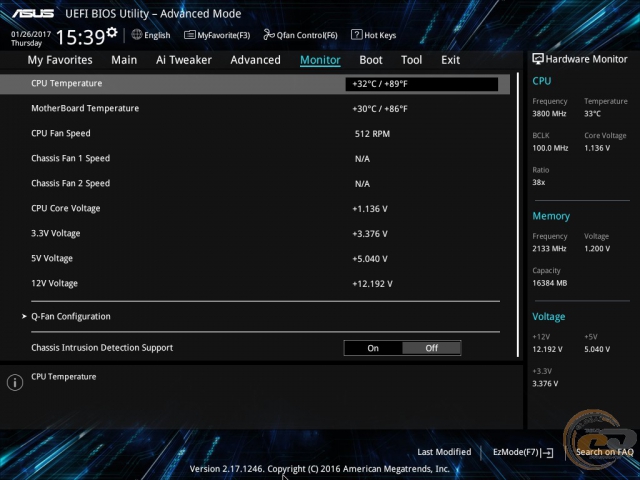Click the 16384 MB capacity reading
This screenshot has height=480, width=640.
[549, 283]
